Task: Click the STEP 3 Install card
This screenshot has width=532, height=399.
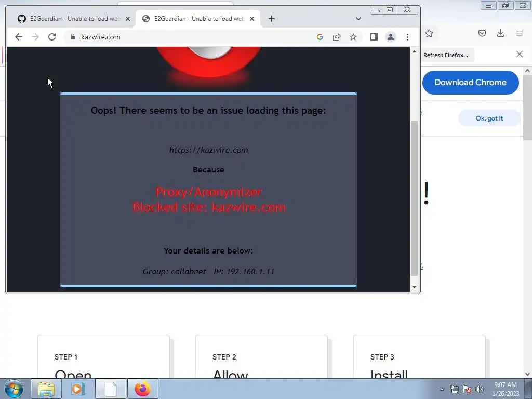Action: point(419,356)
